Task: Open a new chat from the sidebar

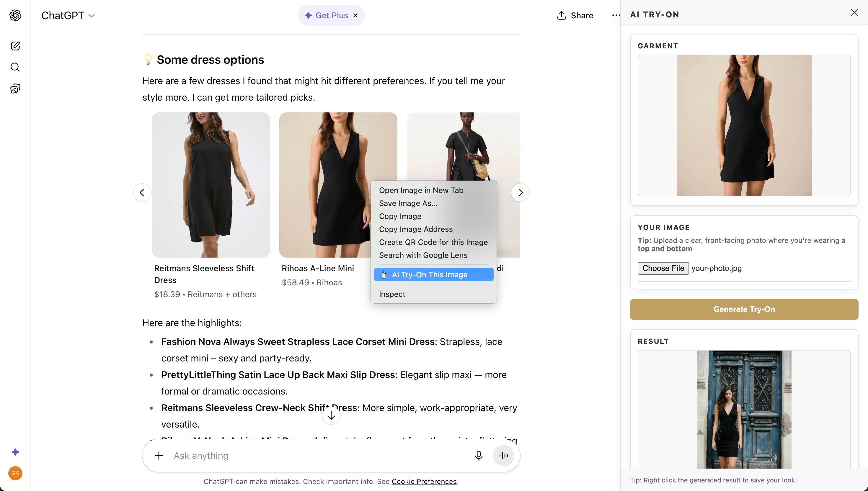Action: click(x=15, y=46)
